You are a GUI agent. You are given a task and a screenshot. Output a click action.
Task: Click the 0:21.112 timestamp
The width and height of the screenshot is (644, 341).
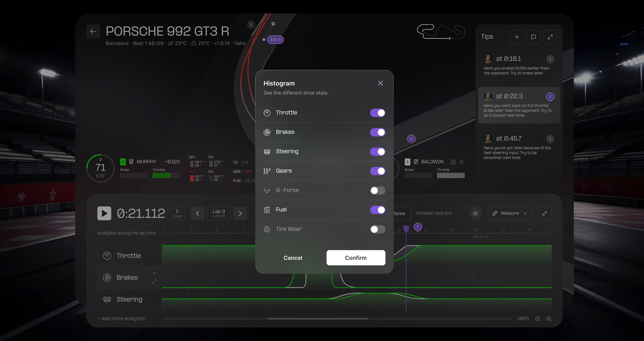141,213
